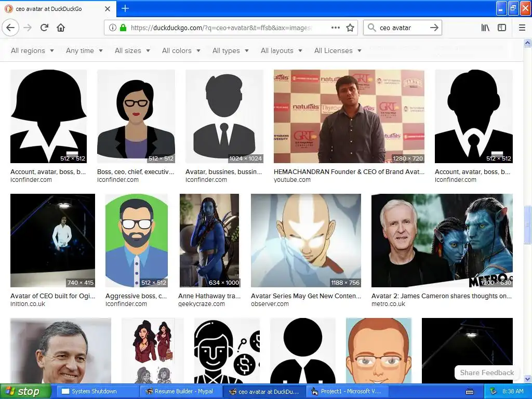Expand the All Licenses filter
Screen dimensions: 532x399
pos(338,50)
